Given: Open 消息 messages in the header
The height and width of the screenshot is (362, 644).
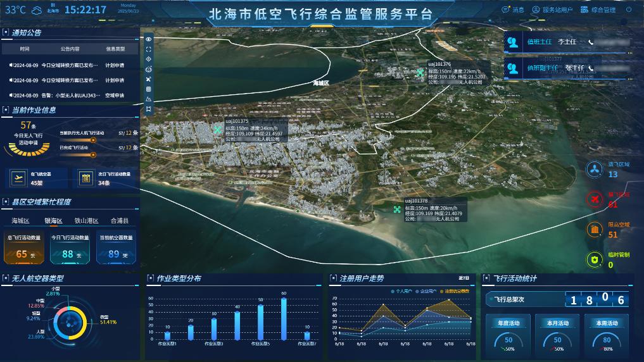Looking at the screenshot, I should [513, 10].
